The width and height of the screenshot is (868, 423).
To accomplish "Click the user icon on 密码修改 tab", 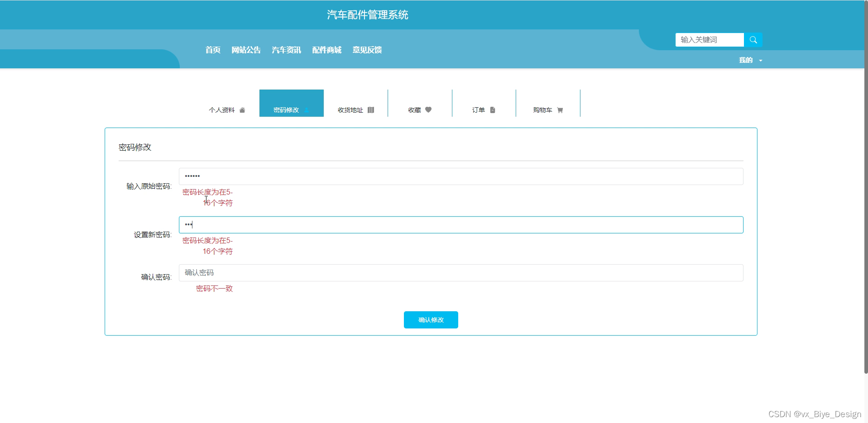I will tap(307, 110).
